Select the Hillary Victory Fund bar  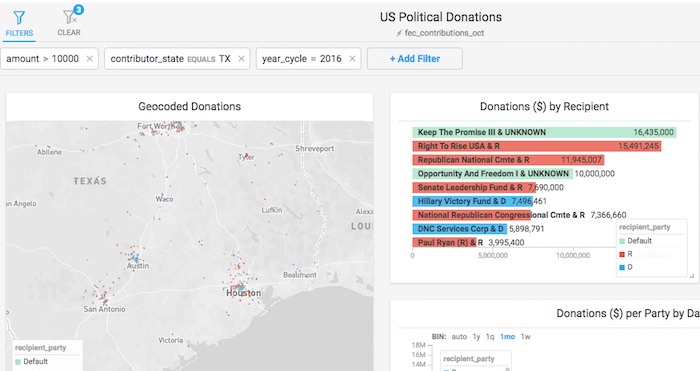click(472, 201)
